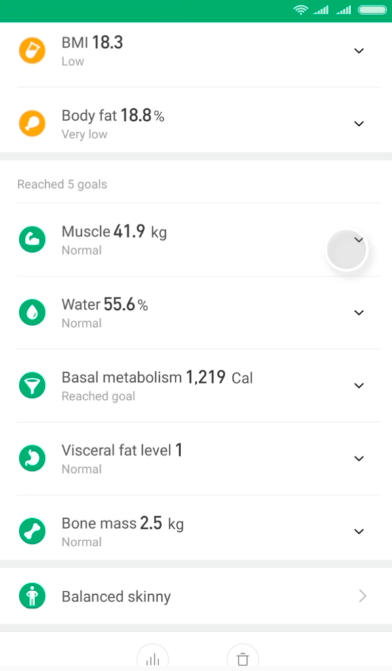Tap the Bone mass icon
Screen dimensions: 392x671
pyautogui.click(x=32, y=531)
